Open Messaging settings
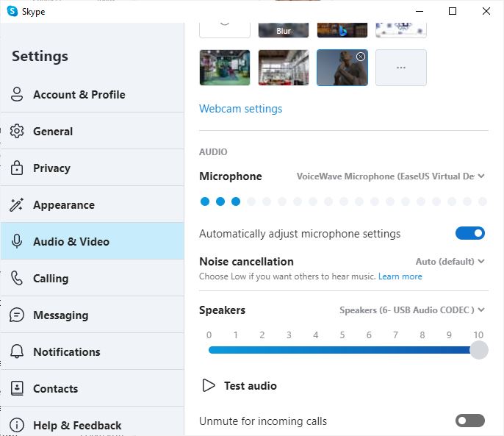This screenshot has width=504, height=436. tap(93, 315)
